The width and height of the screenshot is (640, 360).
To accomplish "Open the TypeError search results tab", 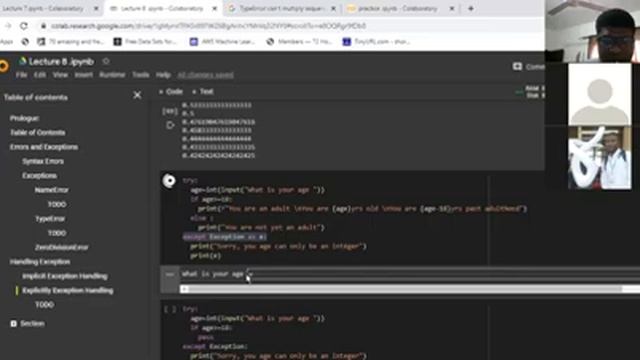I will point(282,9).
